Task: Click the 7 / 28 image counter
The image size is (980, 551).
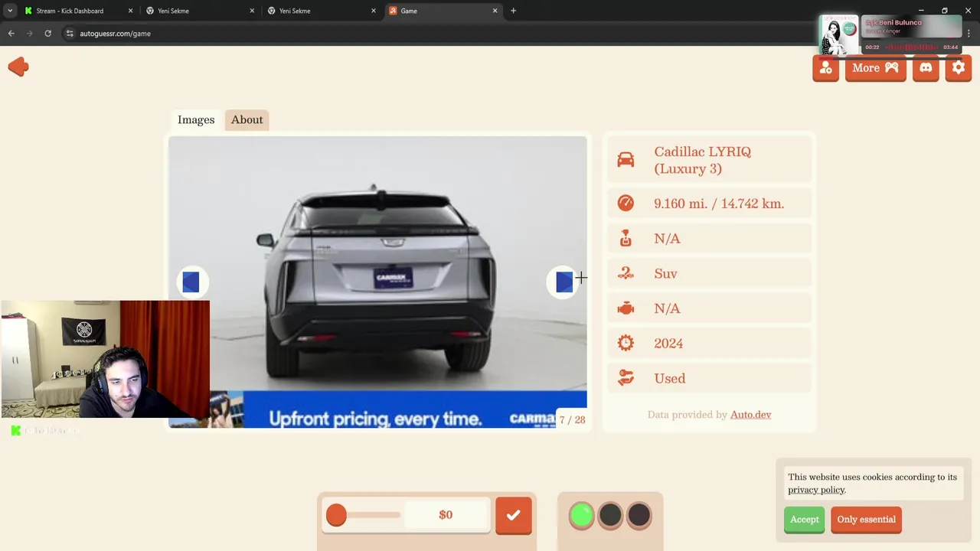Action: pyautogui.click(x=572, y=420)
